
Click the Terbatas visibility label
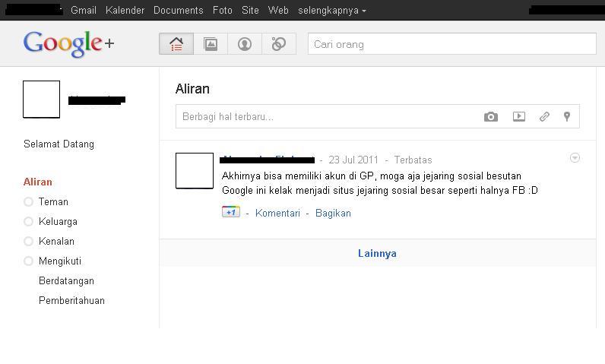(x=413, y=160)
